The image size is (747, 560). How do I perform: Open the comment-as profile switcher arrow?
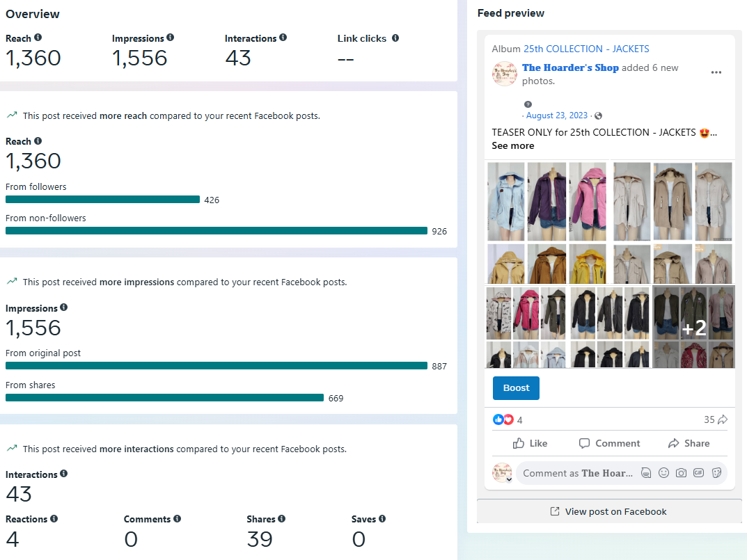[509, 479]
